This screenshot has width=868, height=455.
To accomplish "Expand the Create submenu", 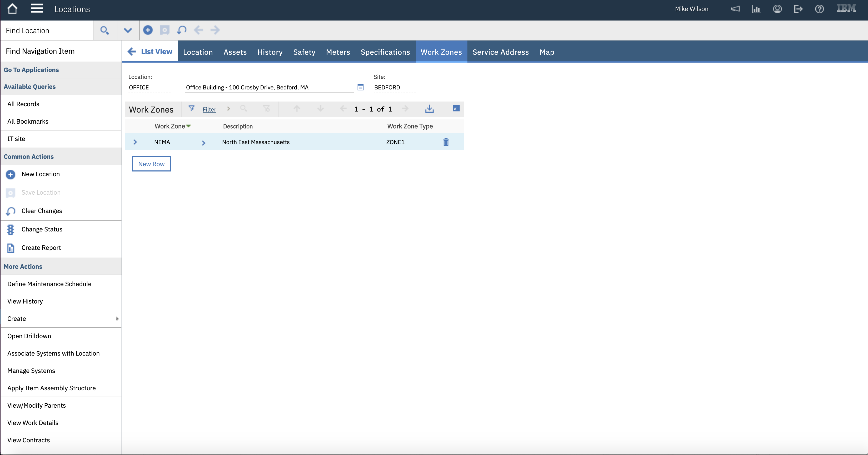I will [x=117, y=318].
